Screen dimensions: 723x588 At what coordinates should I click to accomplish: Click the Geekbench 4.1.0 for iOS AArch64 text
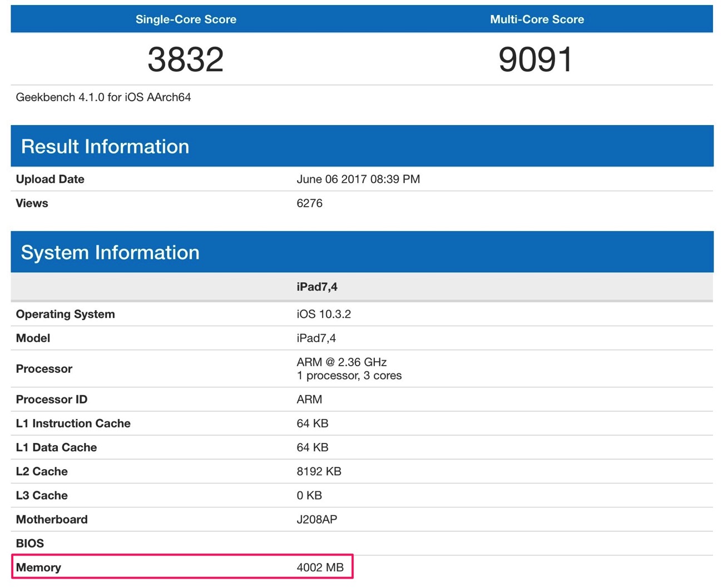click(x=103, y=97)
